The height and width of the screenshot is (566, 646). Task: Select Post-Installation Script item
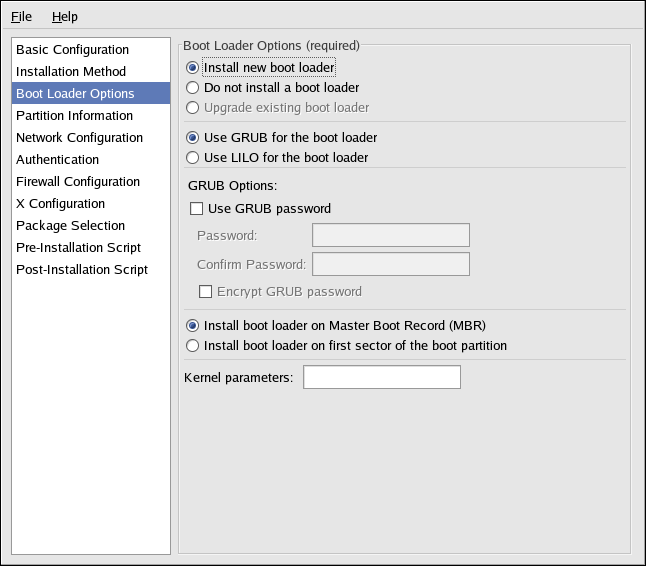(82, 270)
